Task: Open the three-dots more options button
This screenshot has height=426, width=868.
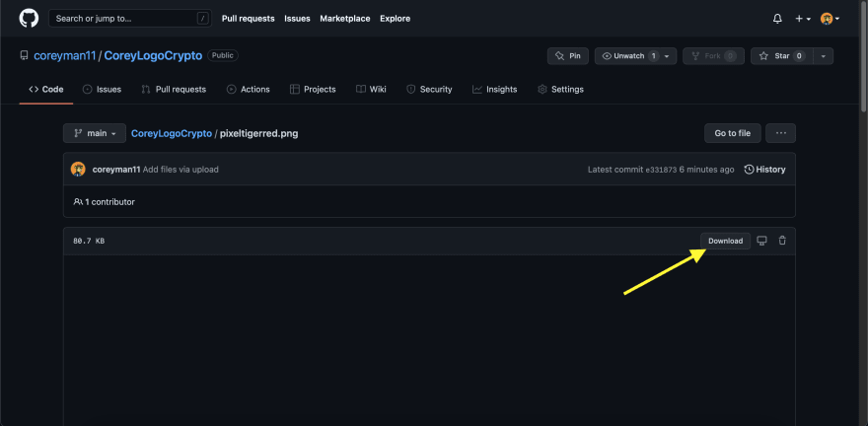Action: [x=781, y=133]
